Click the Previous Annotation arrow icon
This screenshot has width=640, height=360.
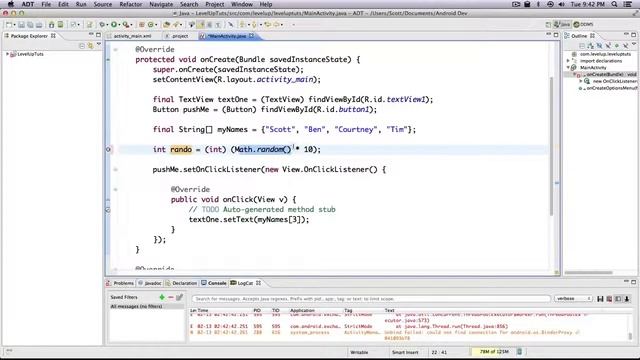[x=254, y=24]
